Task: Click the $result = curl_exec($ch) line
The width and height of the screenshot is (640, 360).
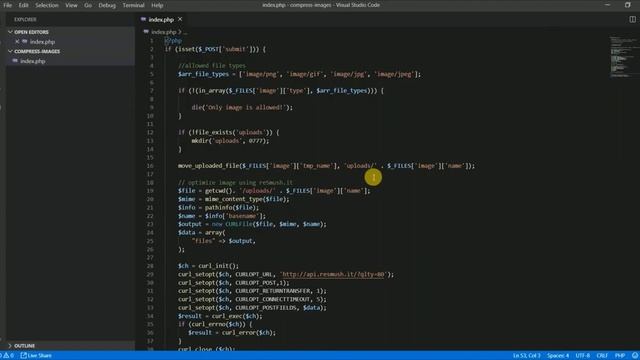Action: coord(220,316)
